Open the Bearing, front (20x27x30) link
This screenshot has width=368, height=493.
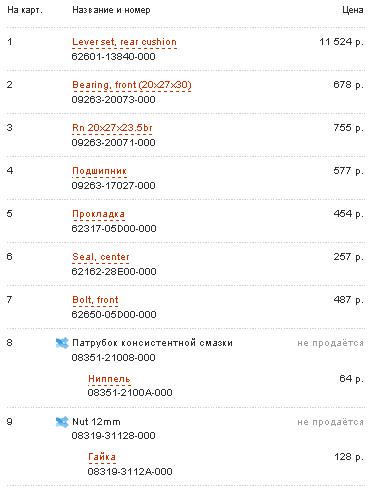[x=132, y=85]
